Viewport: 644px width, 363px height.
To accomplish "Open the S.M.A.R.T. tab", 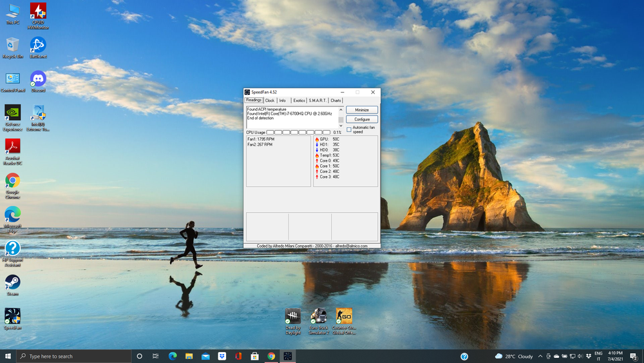I will [317, 101].
